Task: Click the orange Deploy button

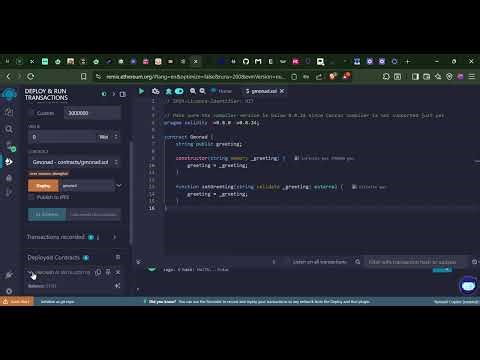Action: 43,186
